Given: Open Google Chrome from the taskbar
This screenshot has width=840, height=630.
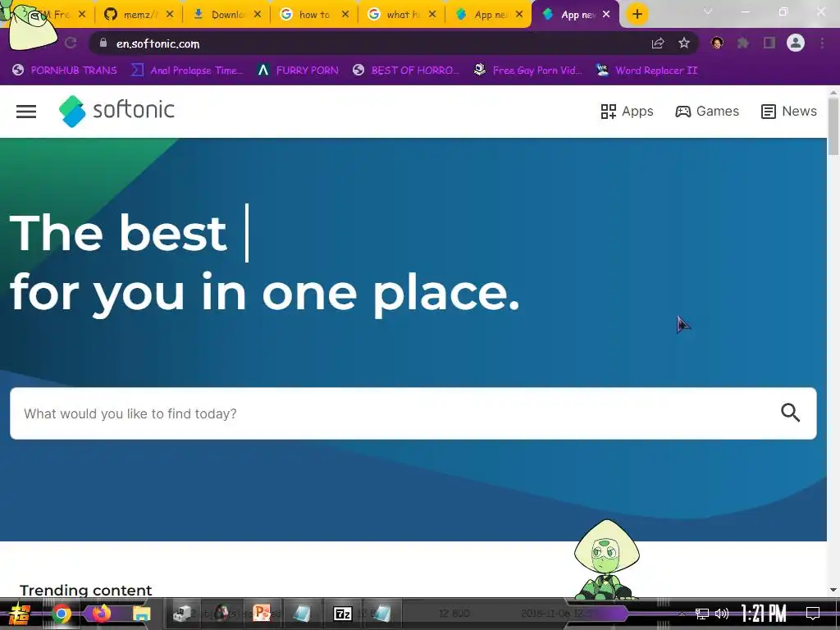Looking at the screenshot, I should (61, 614).
